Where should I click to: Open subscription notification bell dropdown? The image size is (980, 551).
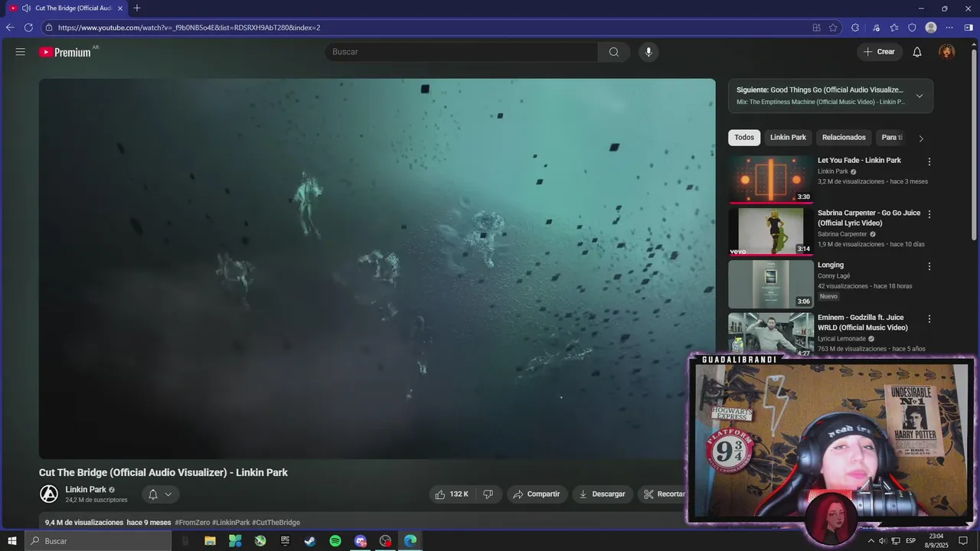click(x=161, y=494)
